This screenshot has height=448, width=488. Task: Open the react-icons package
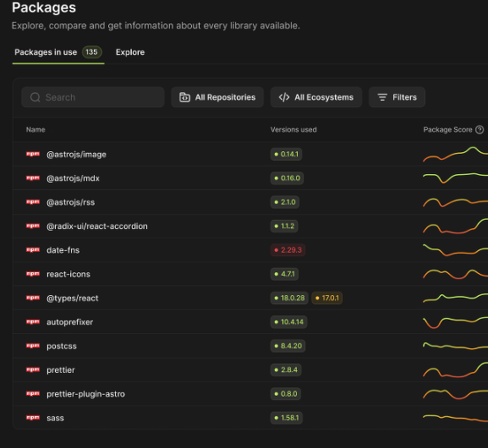[68, 274]
